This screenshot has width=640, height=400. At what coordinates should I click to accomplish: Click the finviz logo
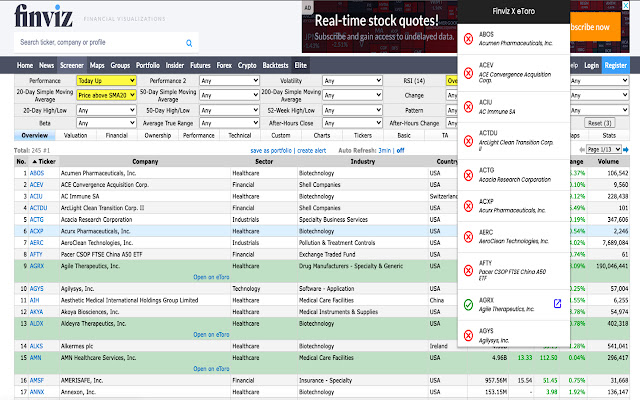coord(44,16)
